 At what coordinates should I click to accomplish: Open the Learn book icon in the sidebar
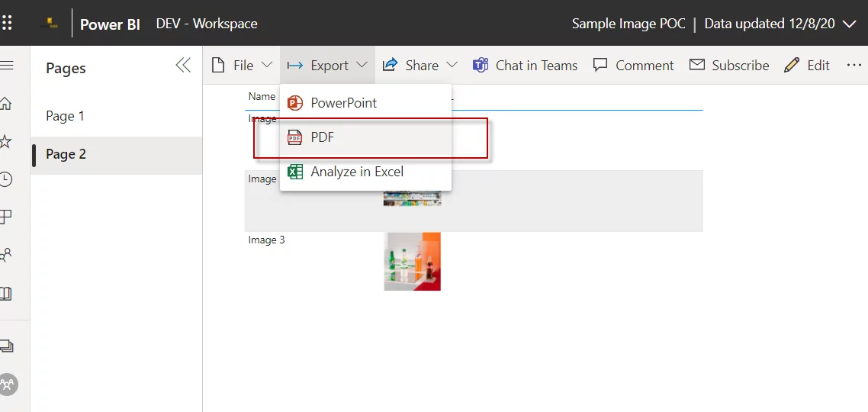(x=5, y=293)
